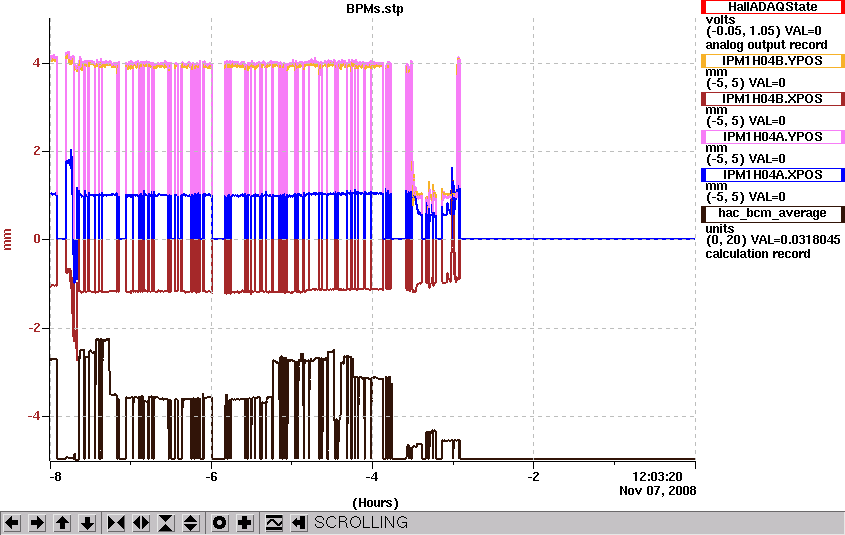Pan the plot up with the up arrow
The image size is (845, 535).
(63, 523)
